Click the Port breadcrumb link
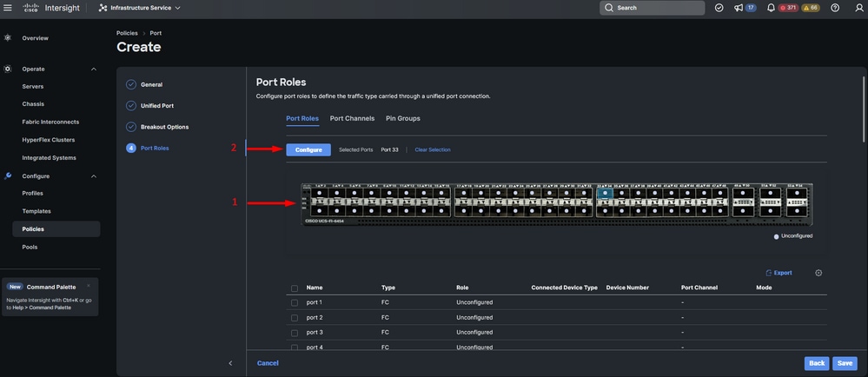 [156, 33]
